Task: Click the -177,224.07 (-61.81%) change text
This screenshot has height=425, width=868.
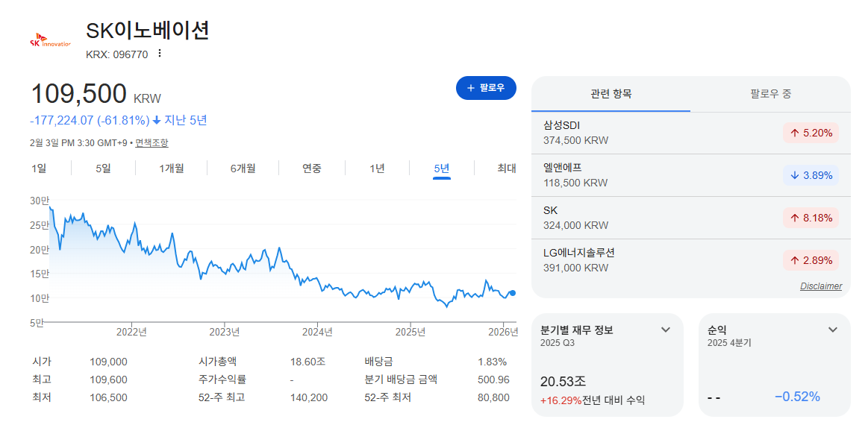Action: 90,121
